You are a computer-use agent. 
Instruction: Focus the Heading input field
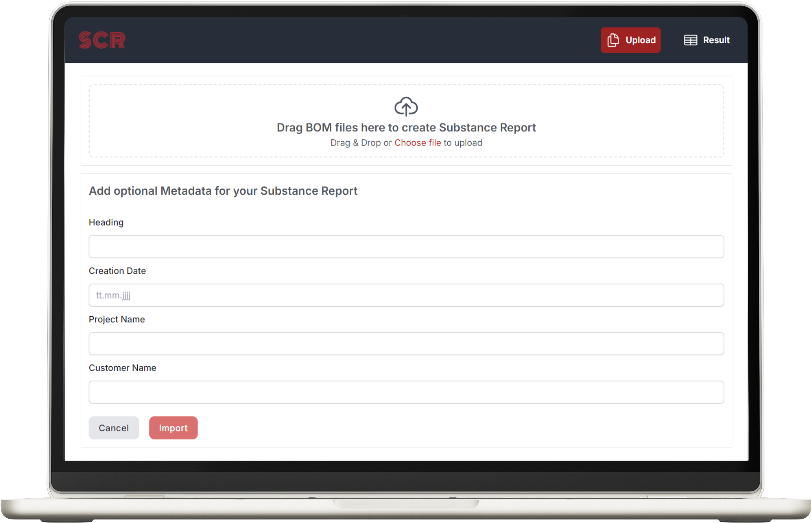pyautogui.click(x=406, y=247)
